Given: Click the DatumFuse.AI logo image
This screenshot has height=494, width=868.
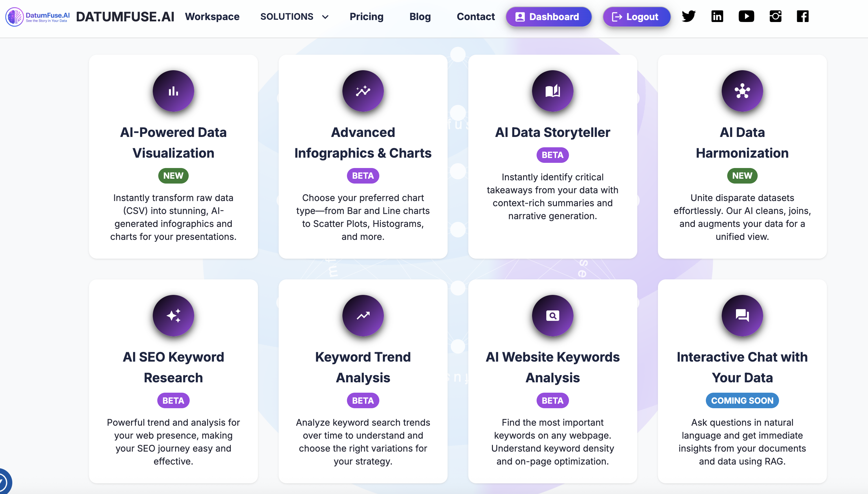Looking at the screenshot, I should click(x=38, y=17).
